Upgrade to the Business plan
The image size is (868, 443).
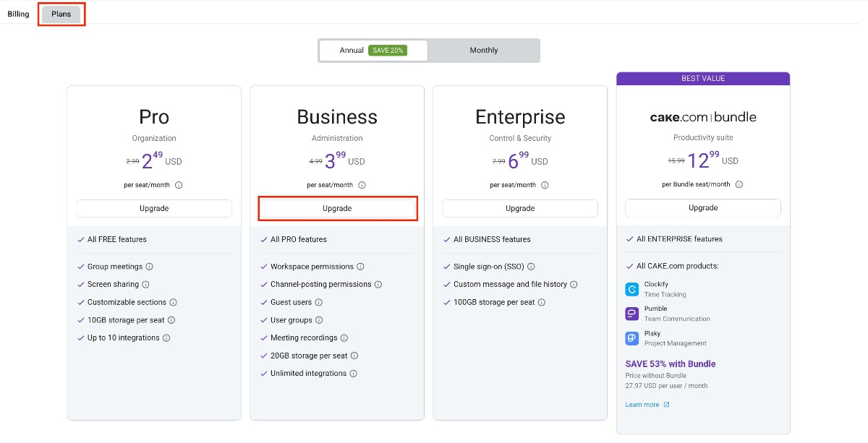point(337,208)
